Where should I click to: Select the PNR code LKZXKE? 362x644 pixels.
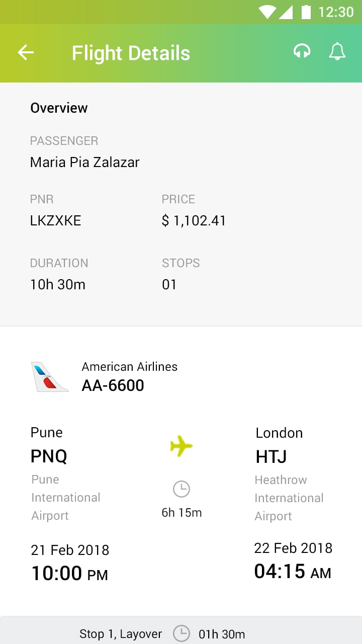tap(56, 220)
